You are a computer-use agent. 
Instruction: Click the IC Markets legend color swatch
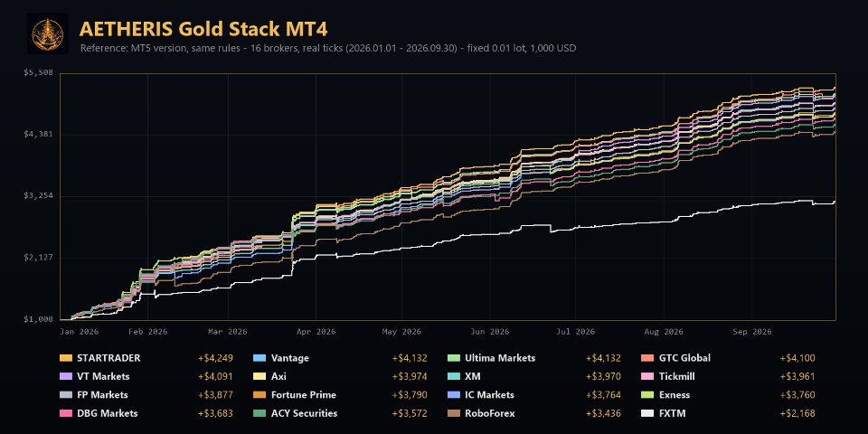(x=453, y=395)
